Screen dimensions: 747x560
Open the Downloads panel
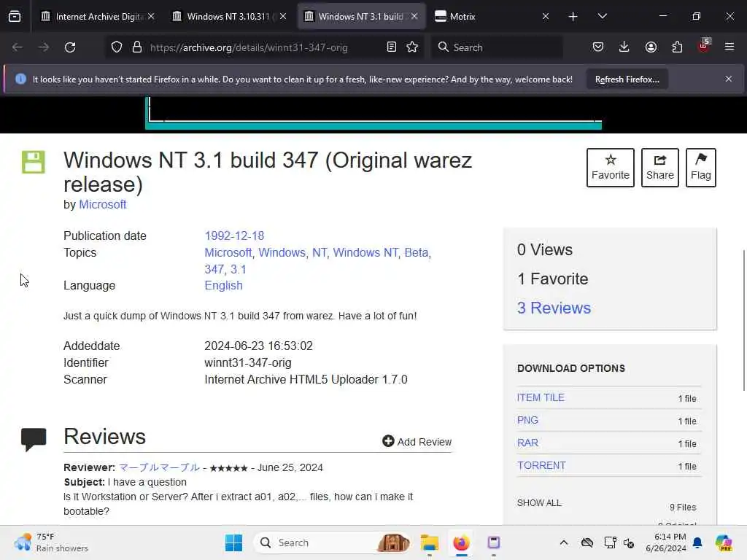pos(624,47)
